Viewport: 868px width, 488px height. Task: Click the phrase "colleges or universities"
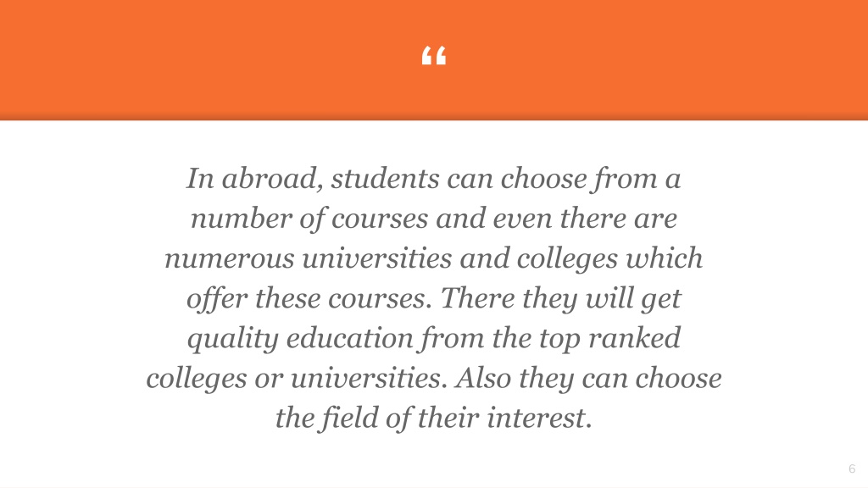tap(296, 379)
